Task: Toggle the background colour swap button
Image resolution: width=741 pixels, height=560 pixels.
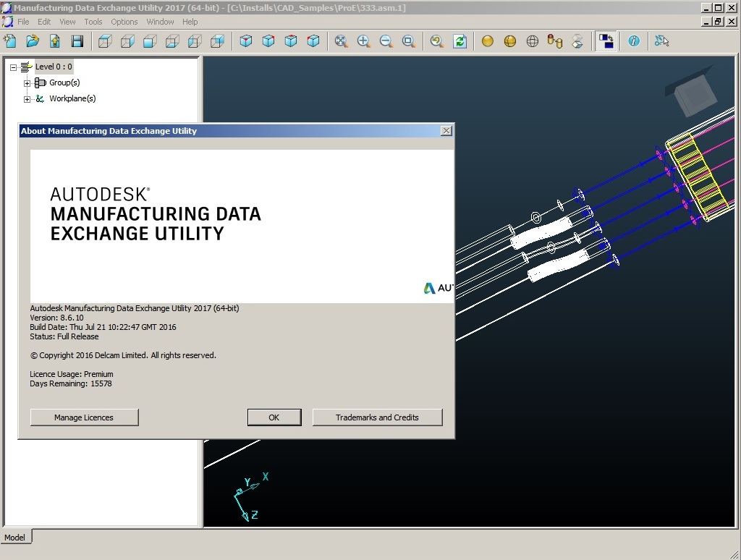Action: 606,41
